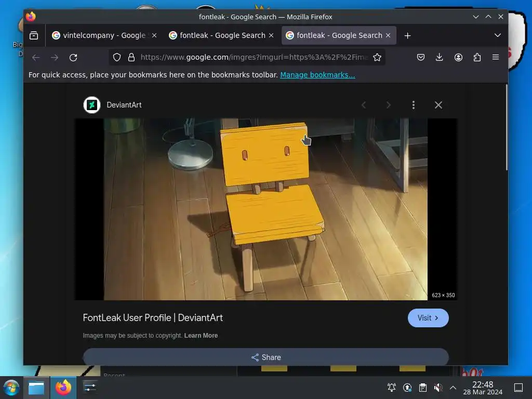This screenshot has width=532, height=399.
Task: Click the 623 × 350 size label
Action: coord(443,295)
